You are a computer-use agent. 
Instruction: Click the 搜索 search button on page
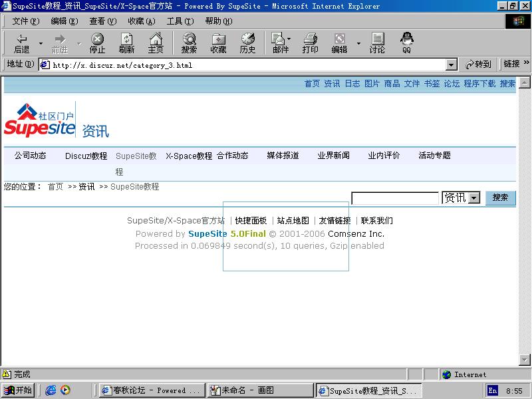(500, 198)
